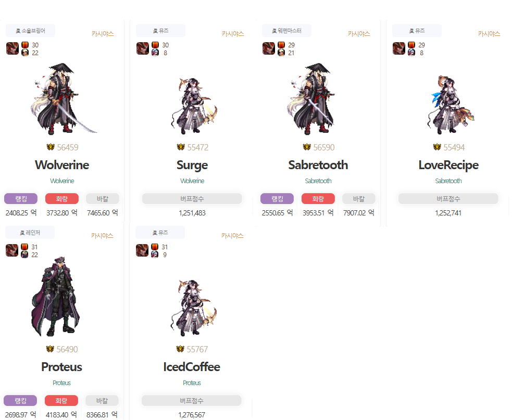
Task: Click the fame crown icon on Wolverine's card
Action: tap(51, 147)
